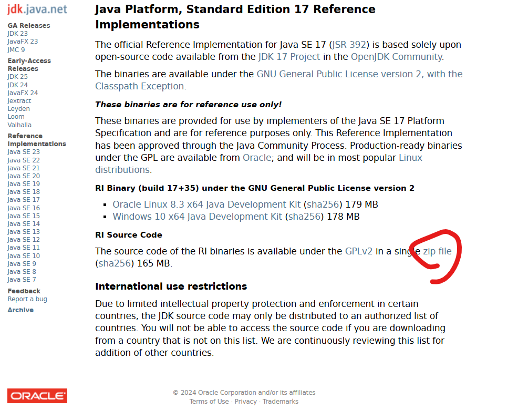Image resolution: width=518 pixels, height=420 pixels.
Task: Visit the OpenJDK Community link
Action: 397,57
